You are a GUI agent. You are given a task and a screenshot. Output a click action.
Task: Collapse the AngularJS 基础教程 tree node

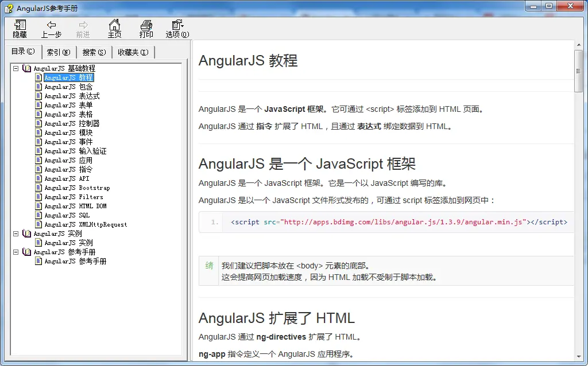click(16, 68)
